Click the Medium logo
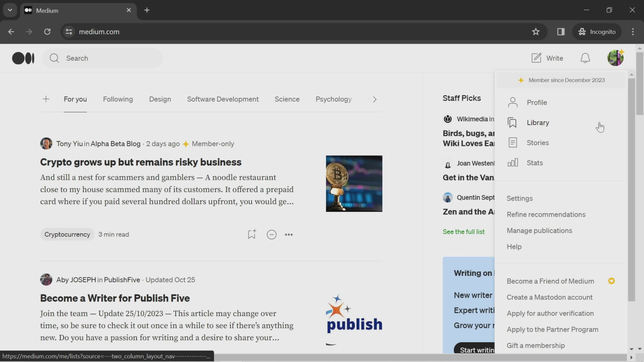The width and height of the screenshot is (644, 362). [23, 58]
